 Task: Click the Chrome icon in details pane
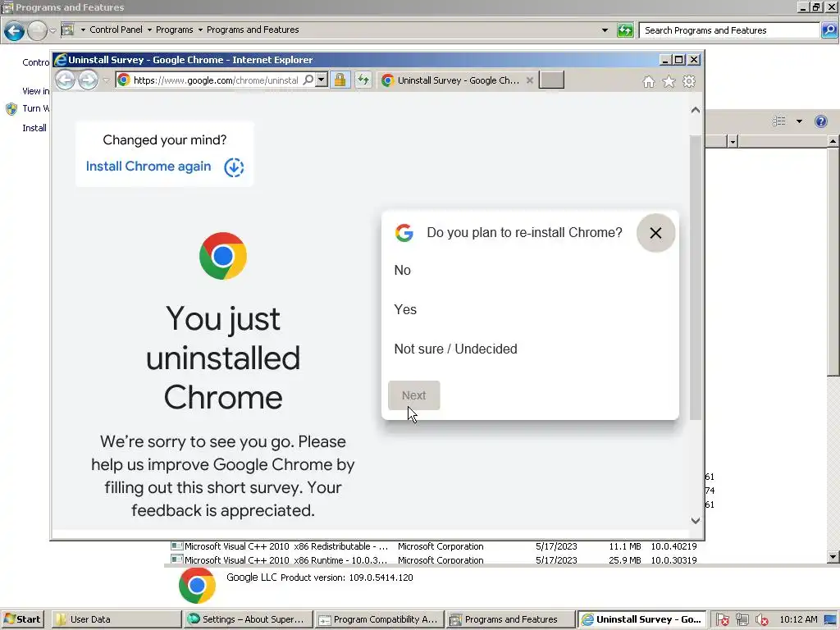(197, 586)
